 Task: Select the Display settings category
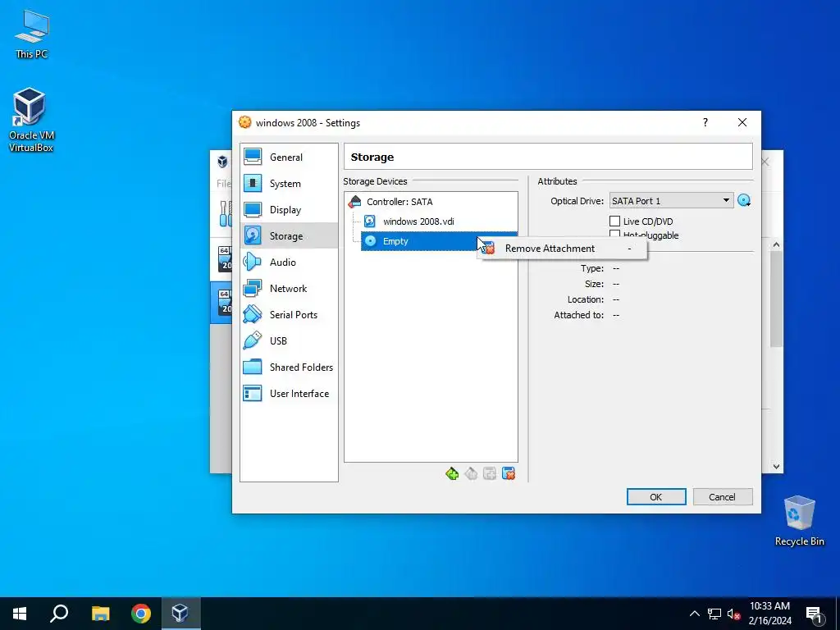[x=289, y=209]
